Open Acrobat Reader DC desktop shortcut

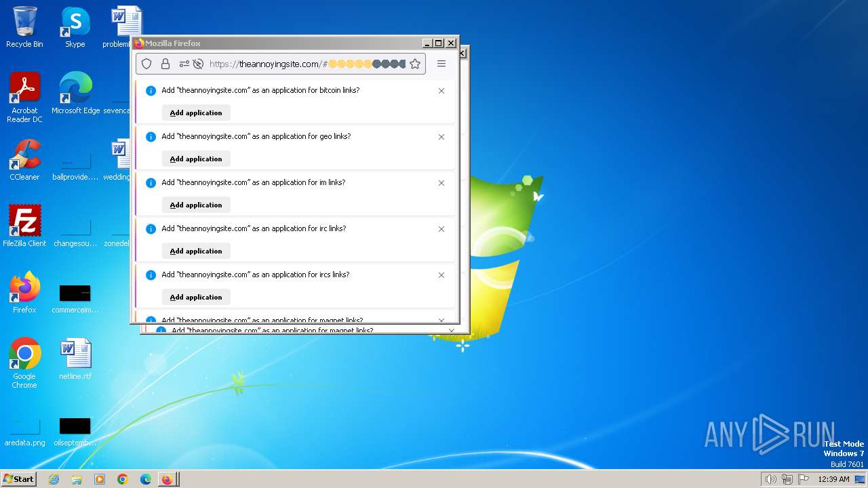tap(24, 98)
